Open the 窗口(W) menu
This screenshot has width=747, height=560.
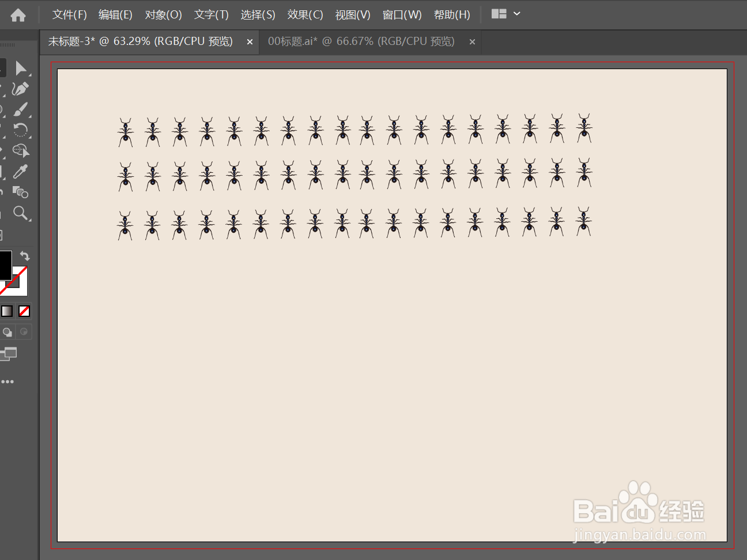point(402,14)
